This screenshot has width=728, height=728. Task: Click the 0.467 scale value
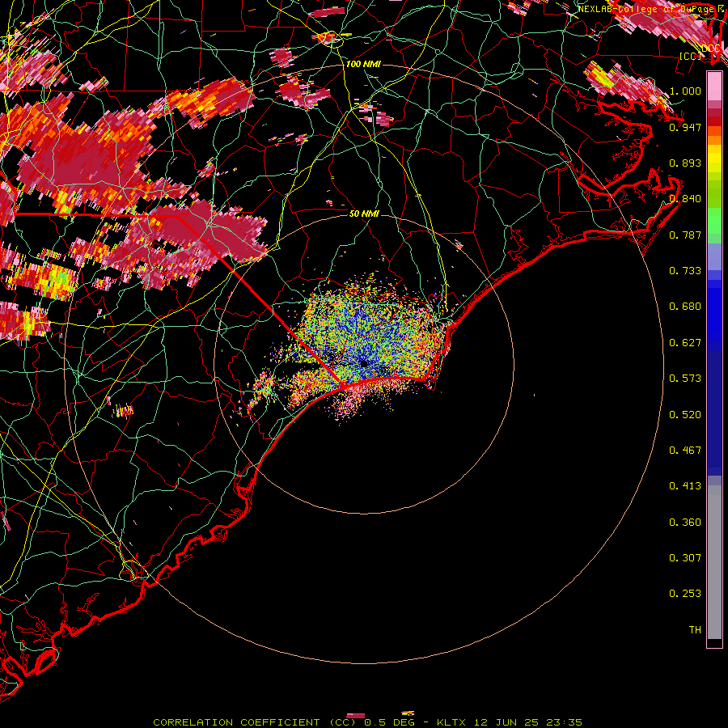[x=685, y=451]
